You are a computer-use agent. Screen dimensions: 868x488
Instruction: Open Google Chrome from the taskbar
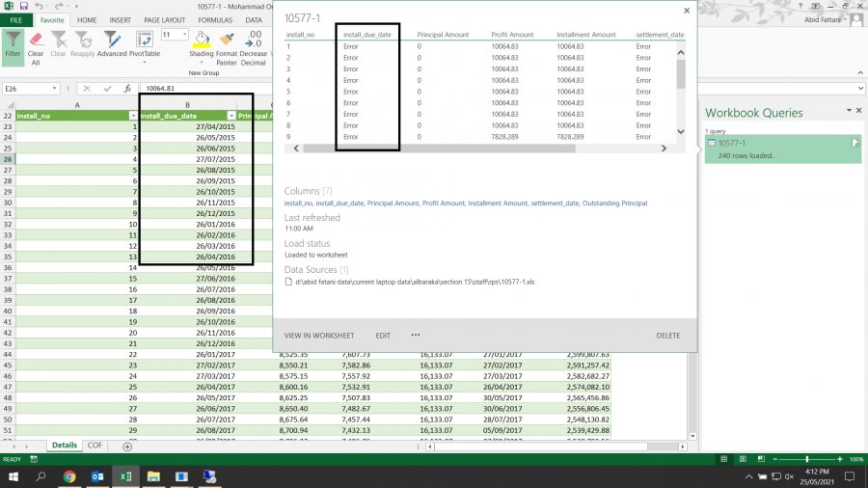[x=69, y=476]
